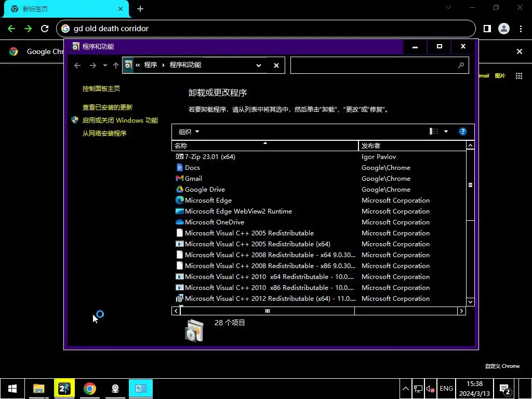Click the help question mark icon
532x399 pixels.
pos(462,131)
